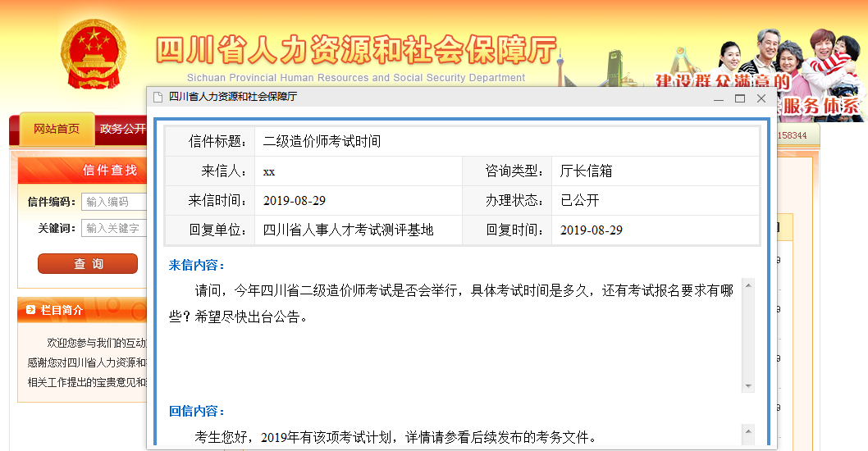This screenshot has width=868, height=451.
Task: Click the dialog document icon
Action: tap(158, 98)
